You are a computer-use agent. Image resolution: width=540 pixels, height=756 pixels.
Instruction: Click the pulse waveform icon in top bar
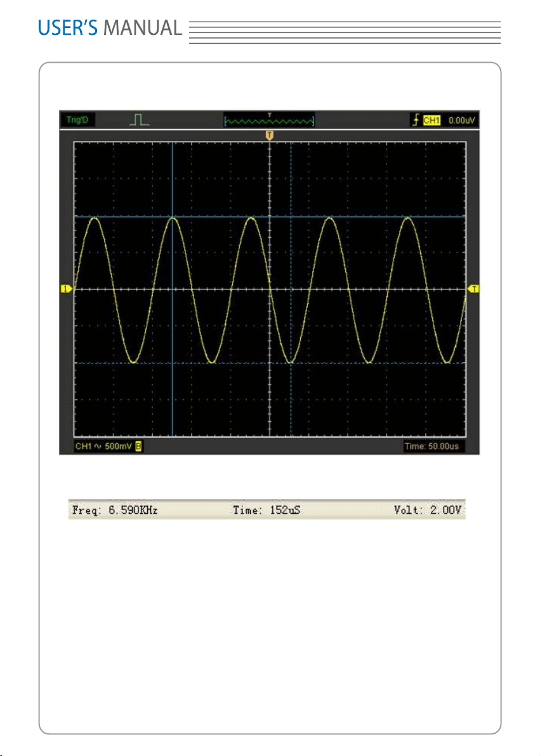pos(139,120)
